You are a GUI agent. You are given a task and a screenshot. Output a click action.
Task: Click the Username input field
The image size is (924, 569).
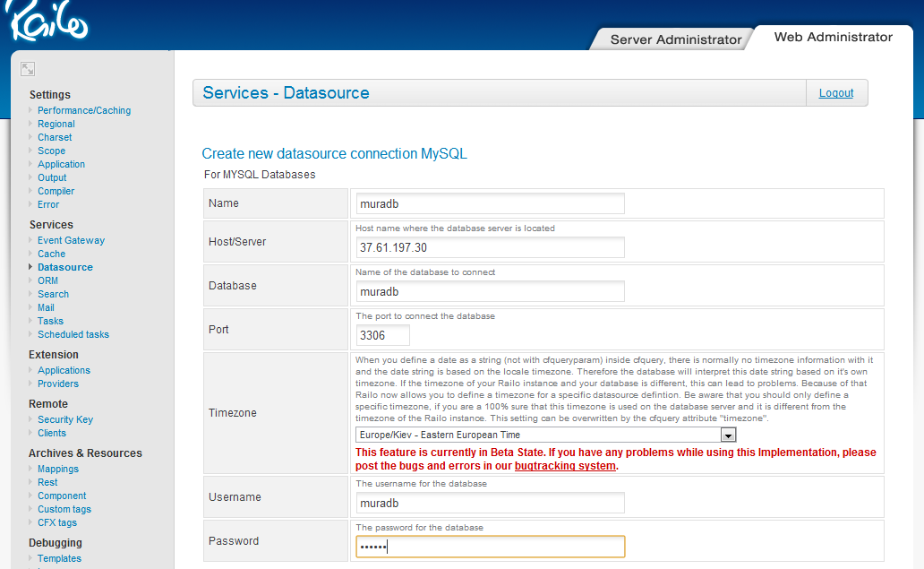pos(490,503)
